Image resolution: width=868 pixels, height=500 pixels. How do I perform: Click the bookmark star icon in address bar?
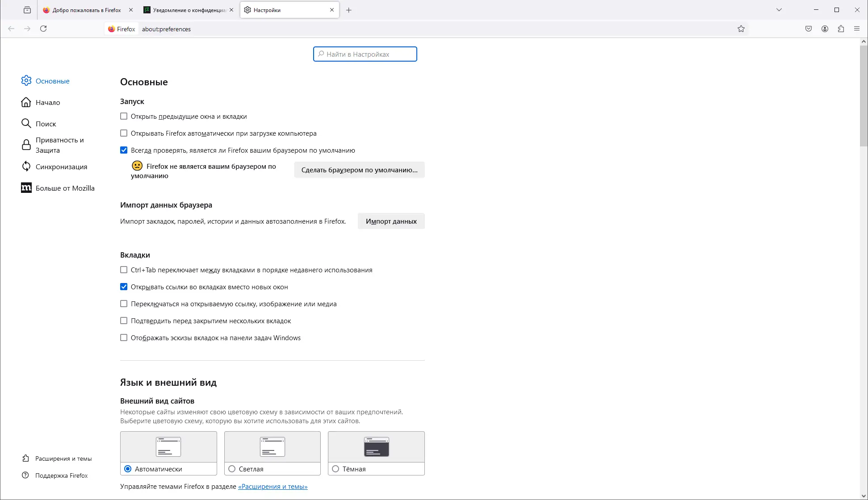741,29
